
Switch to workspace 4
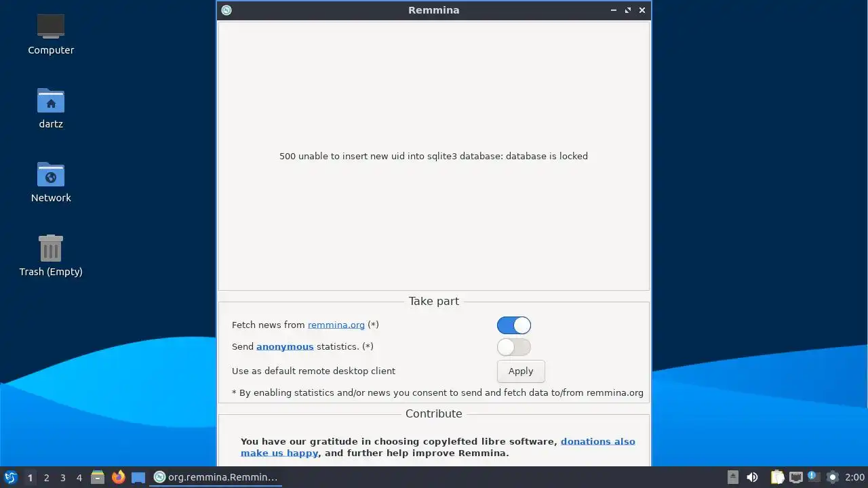click(x=79, y=478)
